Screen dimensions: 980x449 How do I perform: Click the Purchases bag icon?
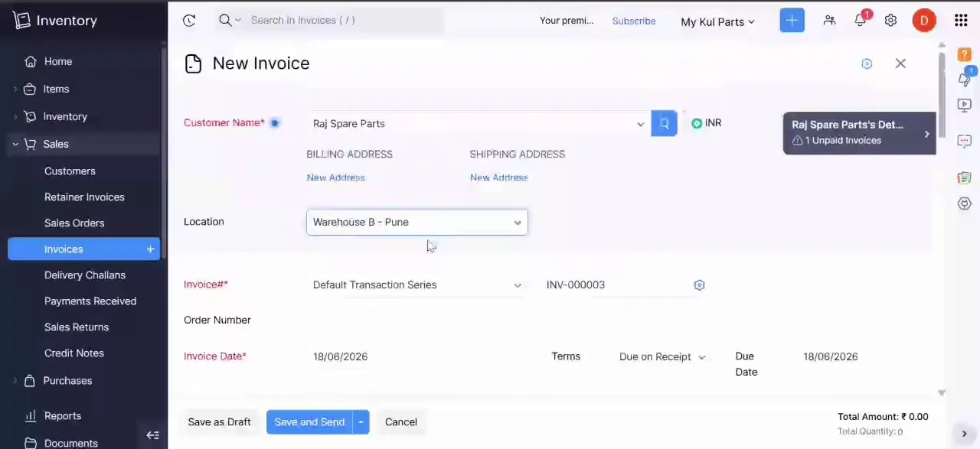[x=30, y=380]
